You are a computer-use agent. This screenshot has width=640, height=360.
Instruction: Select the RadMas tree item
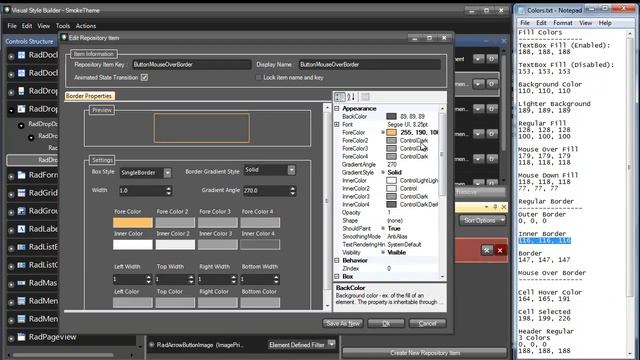click(43, 283)
